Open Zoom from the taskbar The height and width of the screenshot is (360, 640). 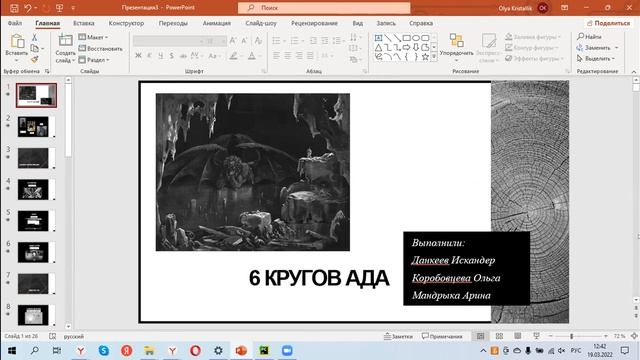(287, 351)
